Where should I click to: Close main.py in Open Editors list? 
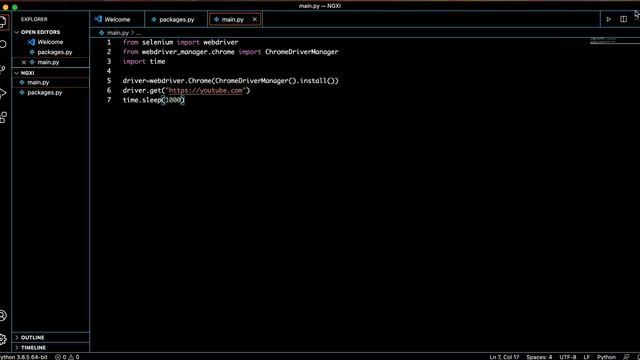24,62
